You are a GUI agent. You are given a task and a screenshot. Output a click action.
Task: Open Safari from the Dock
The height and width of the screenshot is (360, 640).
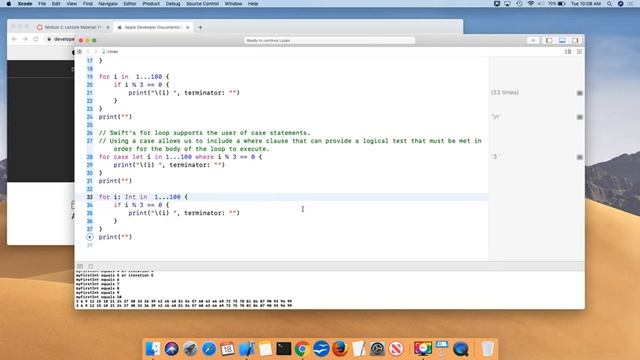pyautogui.click(x=209, y=349)
